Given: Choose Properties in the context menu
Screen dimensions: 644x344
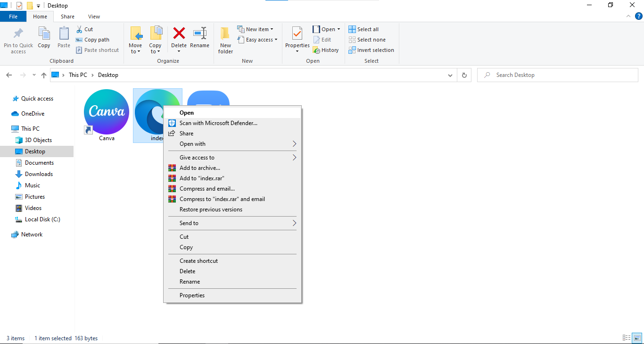Looking at the screenshot, I should click(232, 295).
